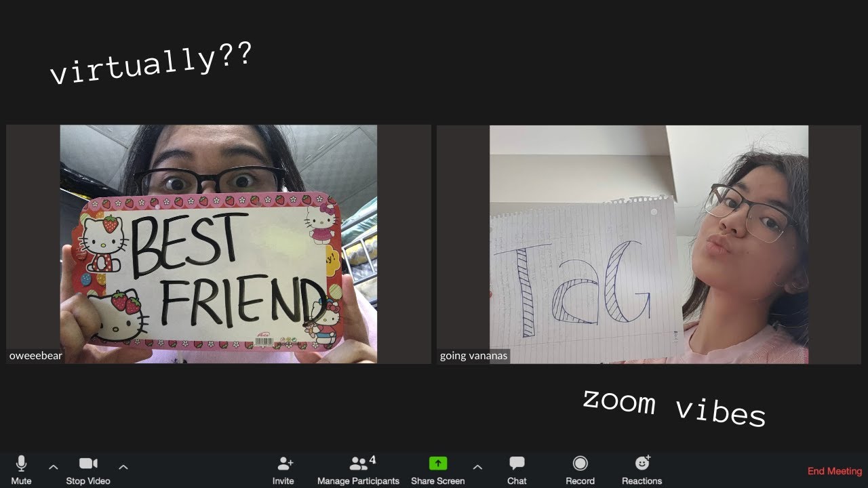Expand video options chevron beside Stop Video
Image resolution: width=868 pixels, height=488 pixels.
(x=123, y=467)
